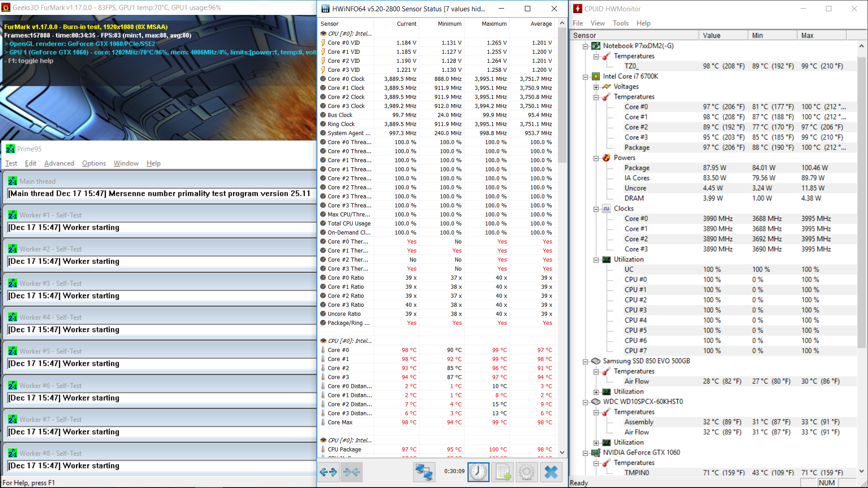Viewport: 868px width, 488px height.
Task: Click the HWiNFO start logging sheet icon
Action: pos(503,472)
